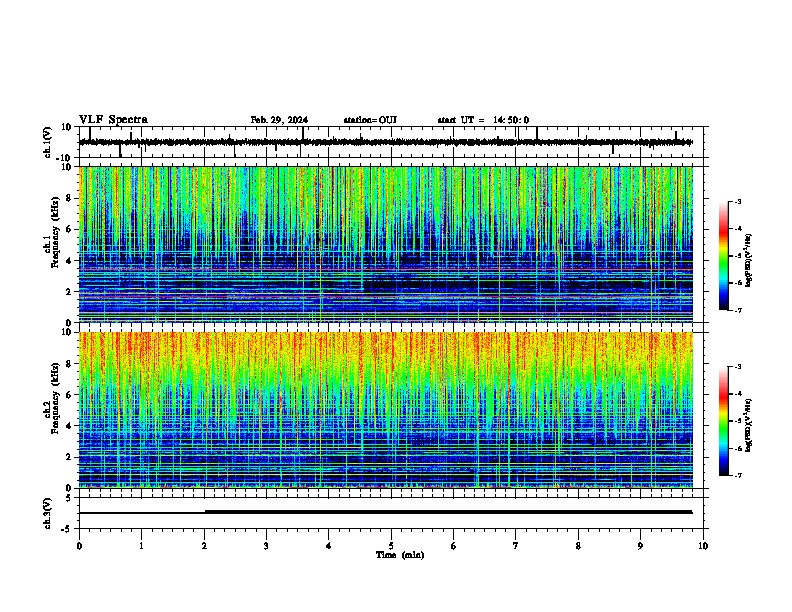Select the date text "Feb. 29, 2024"
The width and height of the screenshot is (792, 612).
pyautogui.click(x=279, y=120)
